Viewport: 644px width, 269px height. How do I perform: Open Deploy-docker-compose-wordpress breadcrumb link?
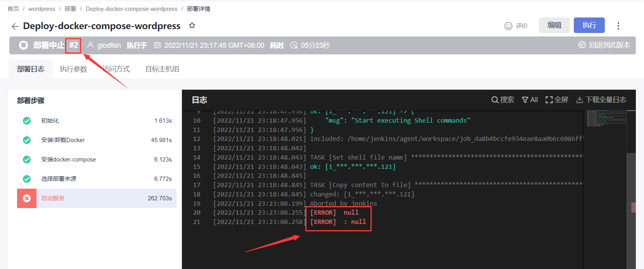tap(132, 9)
